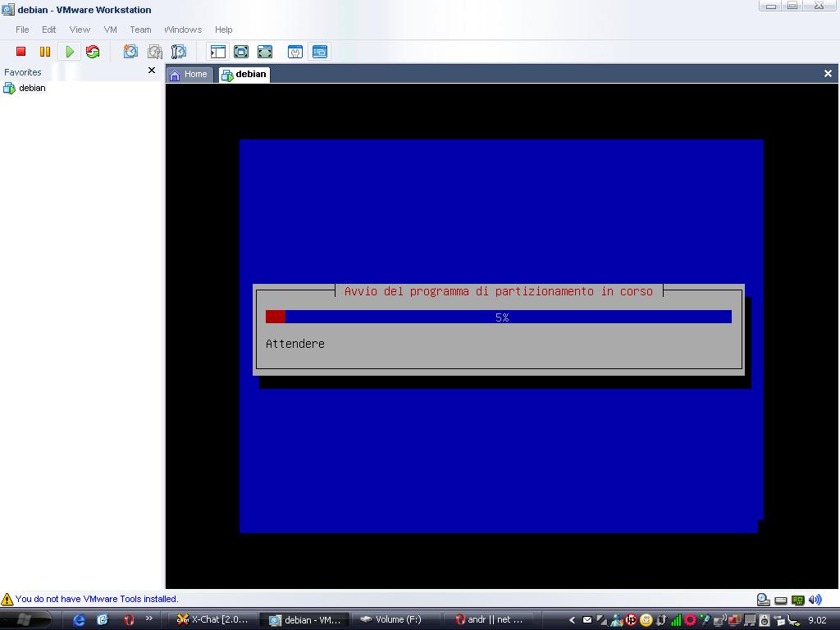Click the network adapter device status icon
This screenshot has width=840, height=630.
coord(797,600)
